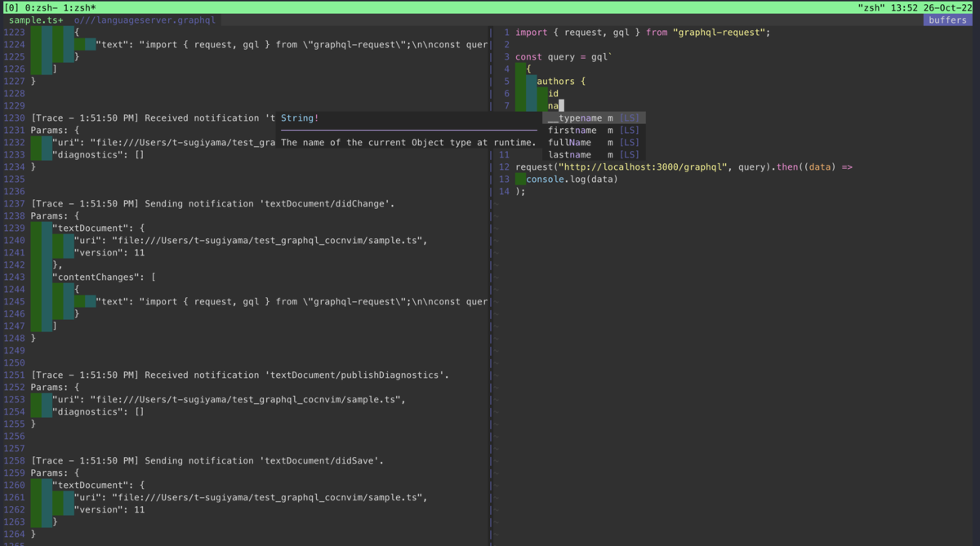Click the buffers label in the tabline
Viewport: 980px width, 546px height.
point(947,20)
